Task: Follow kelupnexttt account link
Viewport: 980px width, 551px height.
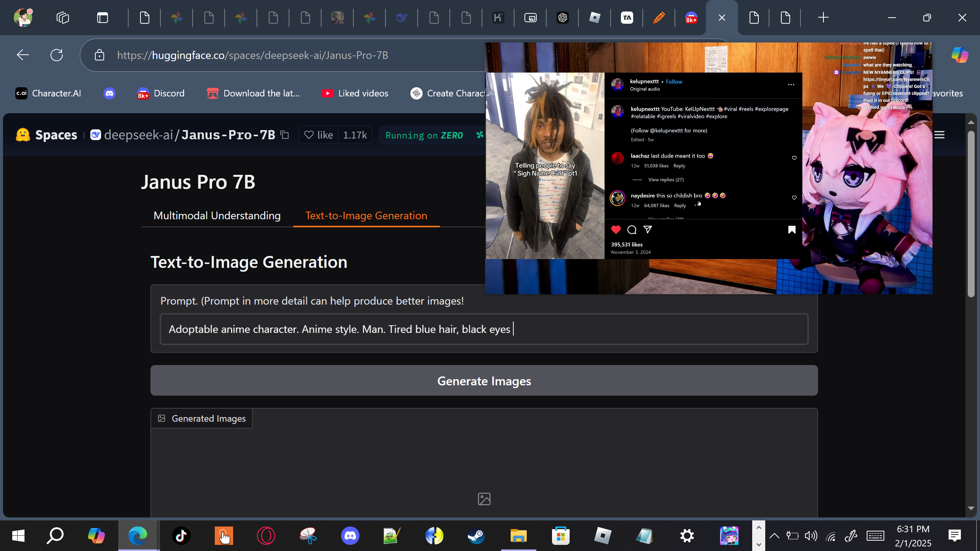Action: [x=674, y=82]
